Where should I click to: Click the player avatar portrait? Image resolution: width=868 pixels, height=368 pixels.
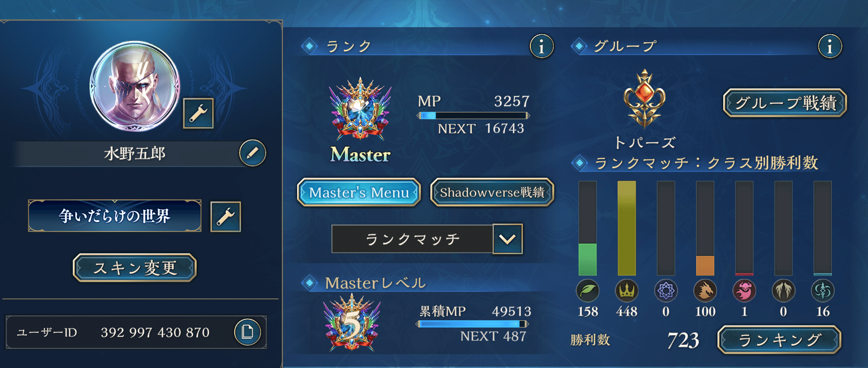click(x=135, y=86)
